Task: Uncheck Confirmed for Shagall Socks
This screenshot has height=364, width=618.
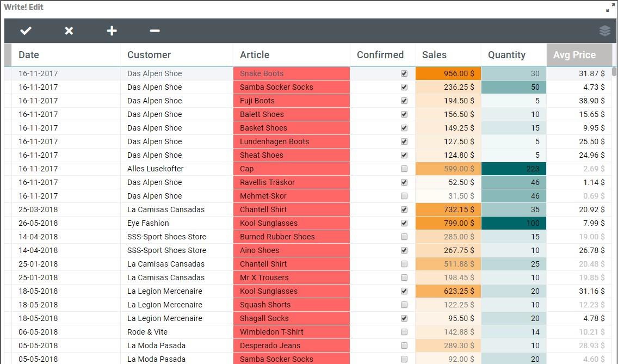Action: coord(404,318)
